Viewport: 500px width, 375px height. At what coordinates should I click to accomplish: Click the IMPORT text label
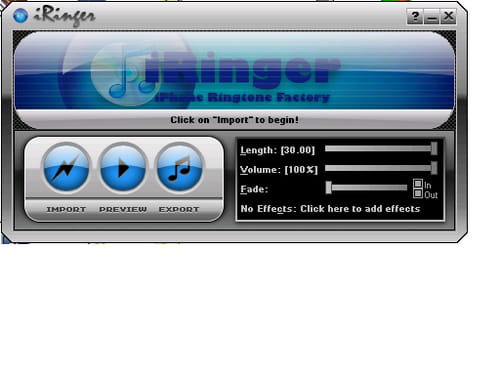[x=66, y=209]
